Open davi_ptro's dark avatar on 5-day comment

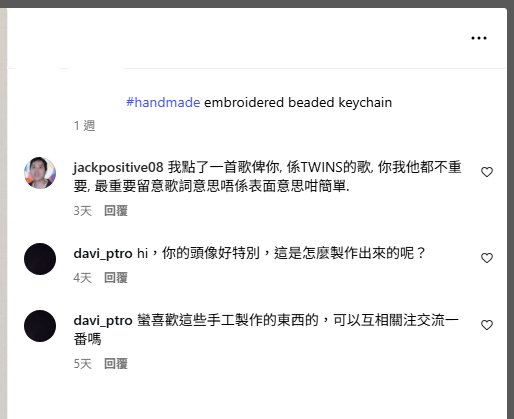[x=40, y=326]
